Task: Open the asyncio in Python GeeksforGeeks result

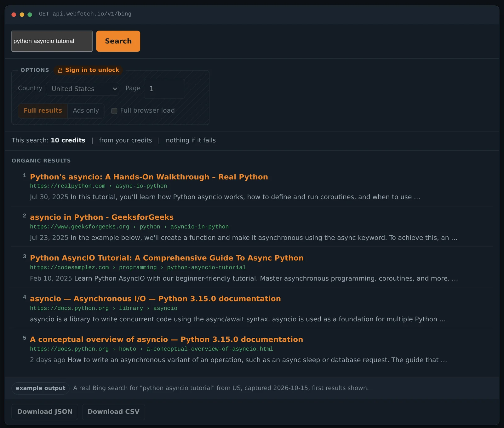Action: [x=102, y=217]
